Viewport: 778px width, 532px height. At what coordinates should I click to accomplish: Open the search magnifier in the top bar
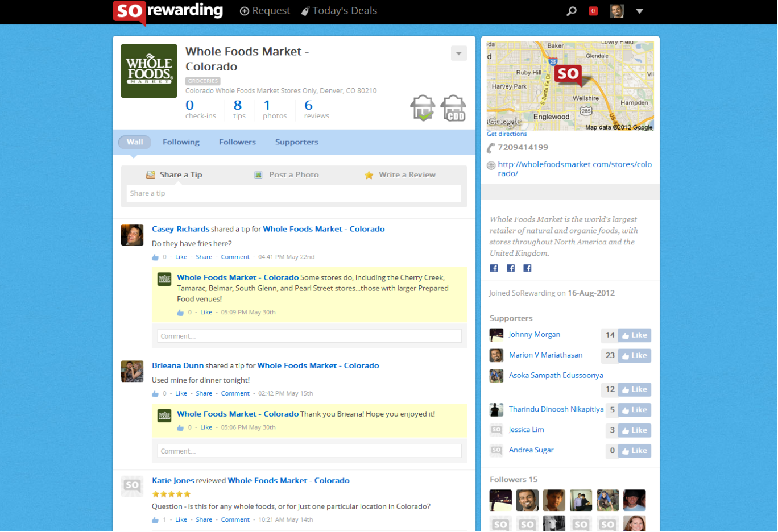click(572, 11)
